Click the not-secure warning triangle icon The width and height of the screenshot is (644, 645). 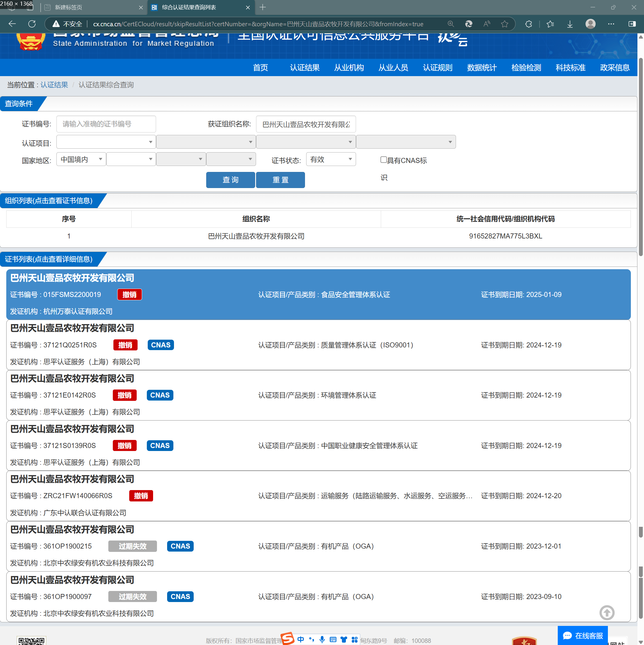[56, 24]
